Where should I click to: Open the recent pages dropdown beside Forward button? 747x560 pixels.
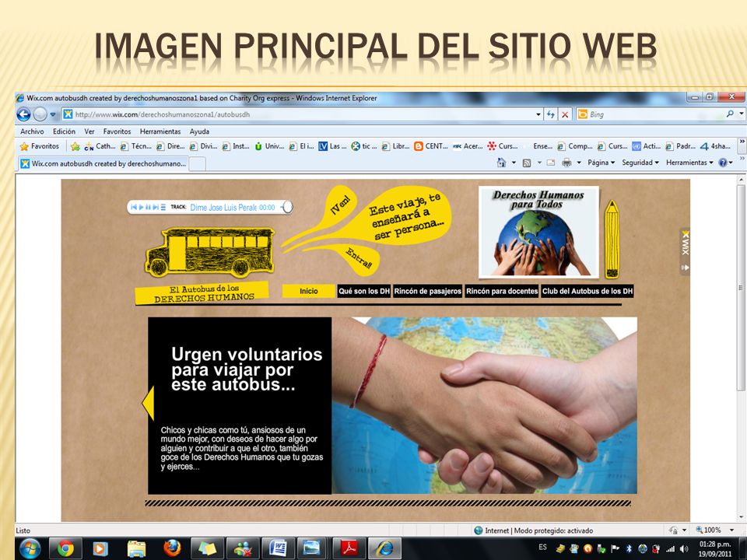point(53,114)
